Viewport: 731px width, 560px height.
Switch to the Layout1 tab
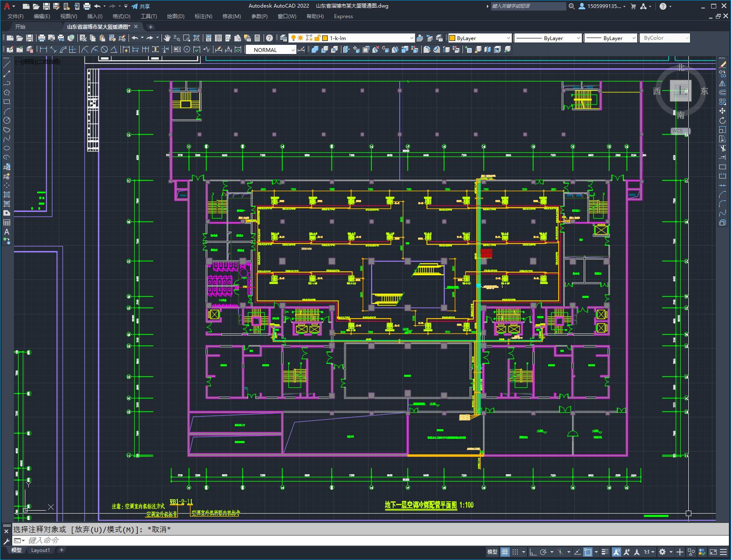coord(41,550)
